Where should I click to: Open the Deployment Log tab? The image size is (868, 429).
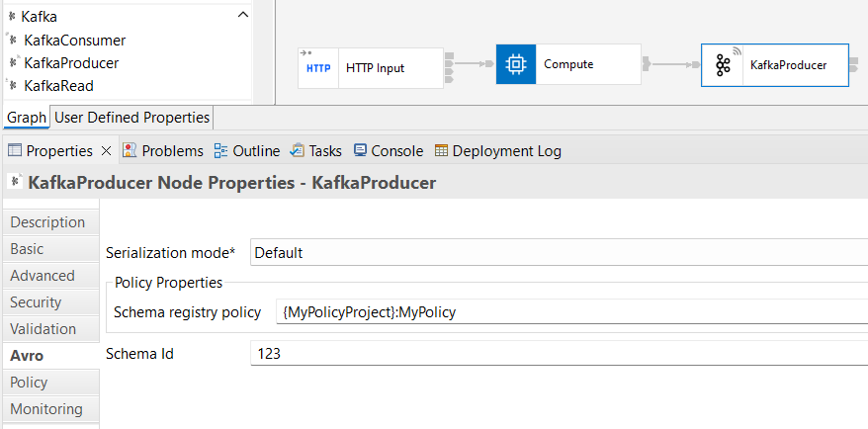point(498,150)
